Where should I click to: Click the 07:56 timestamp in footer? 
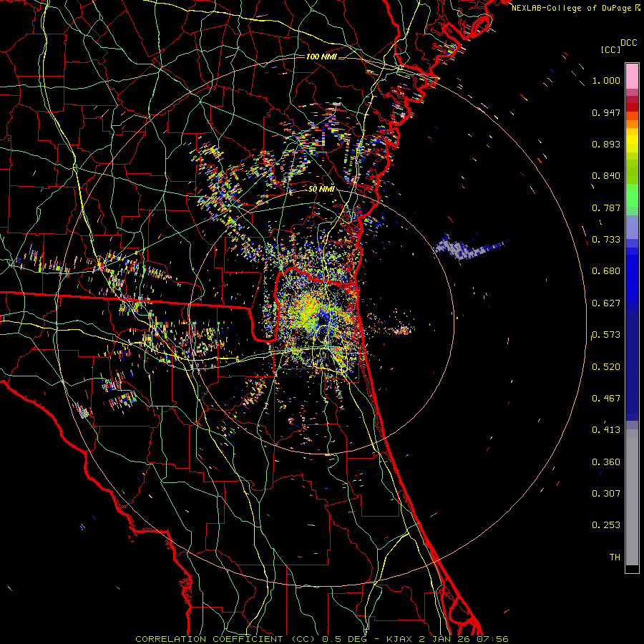click(492, 639)
